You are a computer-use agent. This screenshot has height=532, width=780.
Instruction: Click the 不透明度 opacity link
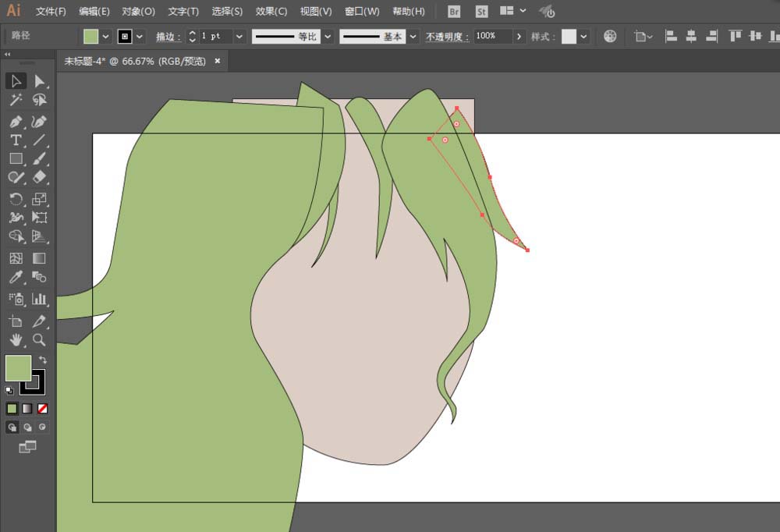pyautogui.click(x=447, y=37)
